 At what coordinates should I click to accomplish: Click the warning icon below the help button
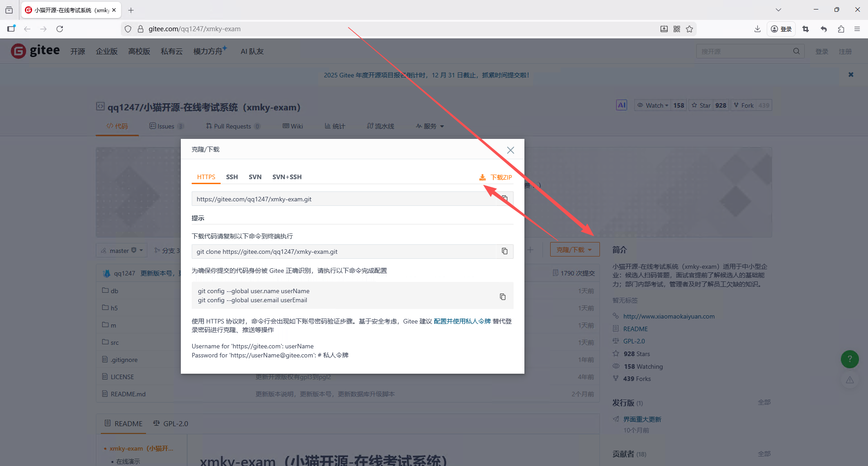click(x=849, y=380)
